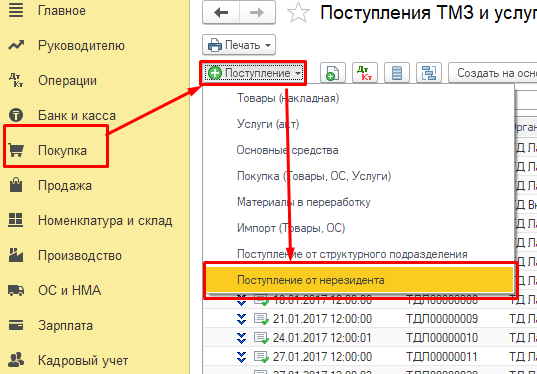Click the hamburger icon beside Главное
This screenshot has width=537, height=374.
16,10
